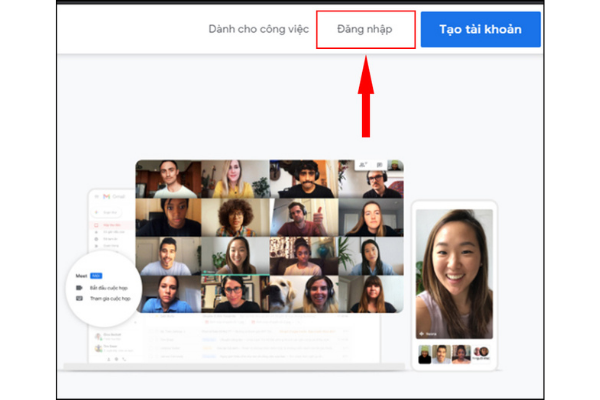Click the woman in yellow jacket tile
The width and height of the screenshot is (600, 400).
[235, 179]
